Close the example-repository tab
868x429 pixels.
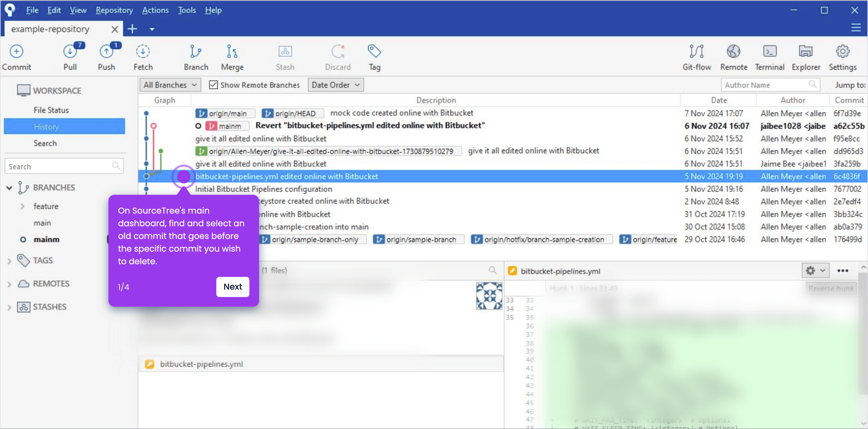tap(115, 29)
